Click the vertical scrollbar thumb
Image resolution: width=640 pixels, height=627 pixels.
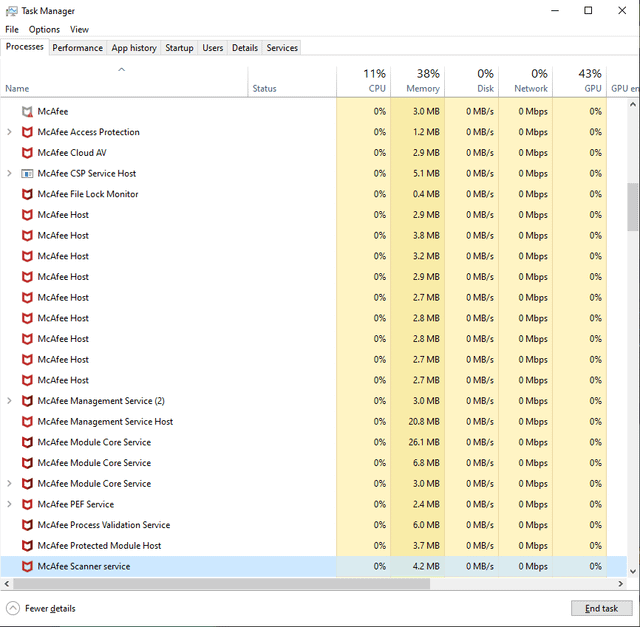tap(633, 207)
